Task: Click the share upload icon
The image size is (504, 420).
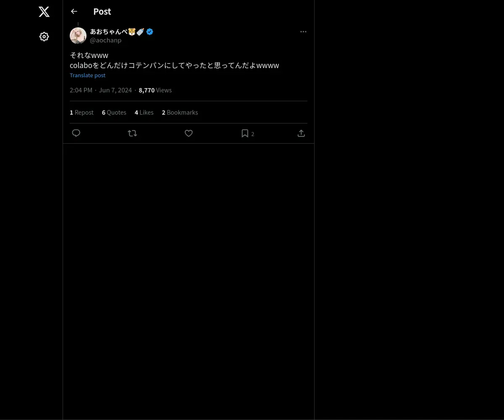Action: tap(301, 133)
